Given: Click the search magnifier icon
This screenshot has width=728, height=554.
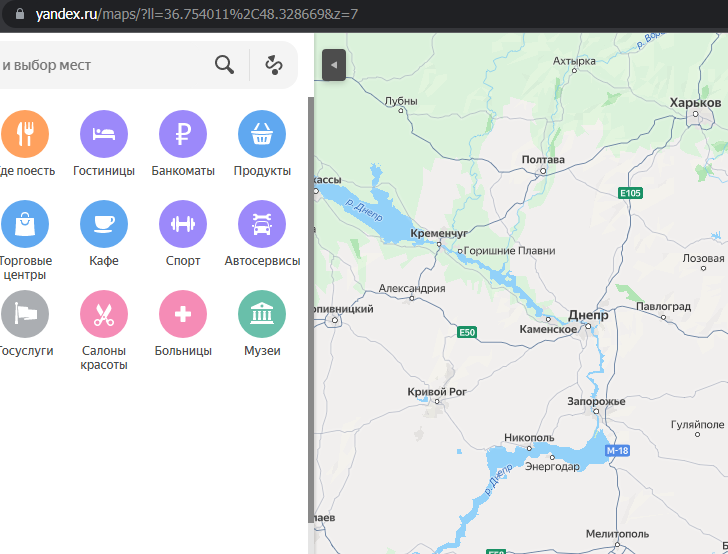Looking at the screenshot, I should pyautogui.click(x=224, y=65).
